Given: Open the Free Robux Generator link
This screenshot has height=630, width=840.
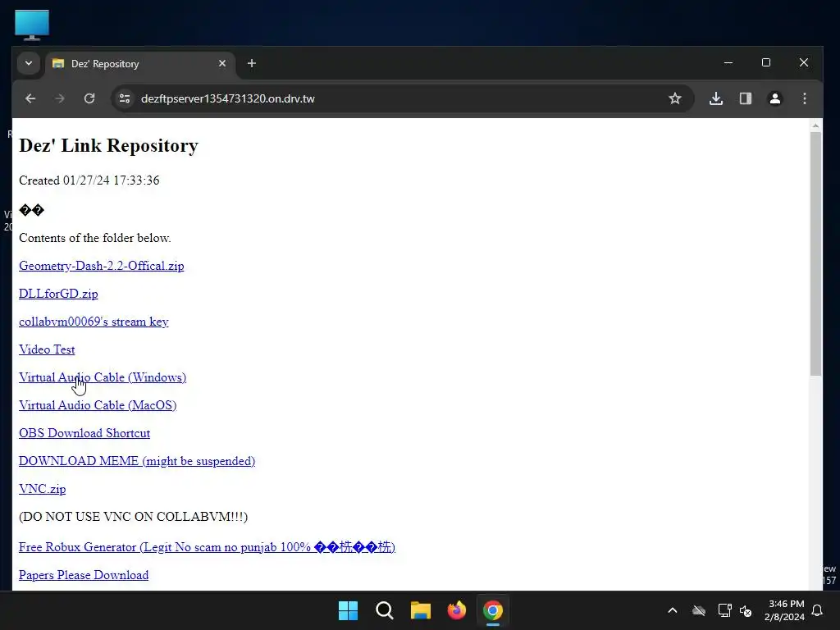Looking at the screenshot, I should (x=207, y=547).
